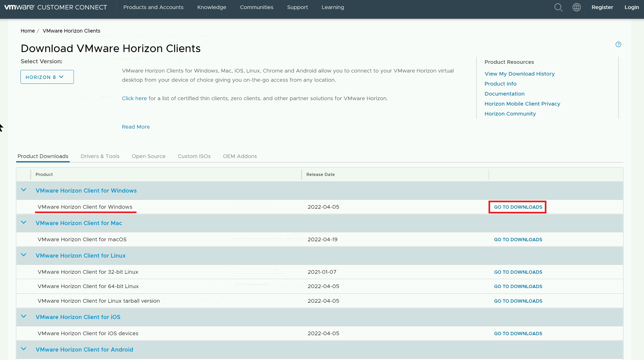Go to downloads for macOS client
644x360 pixels.
[x=518, y=240]
